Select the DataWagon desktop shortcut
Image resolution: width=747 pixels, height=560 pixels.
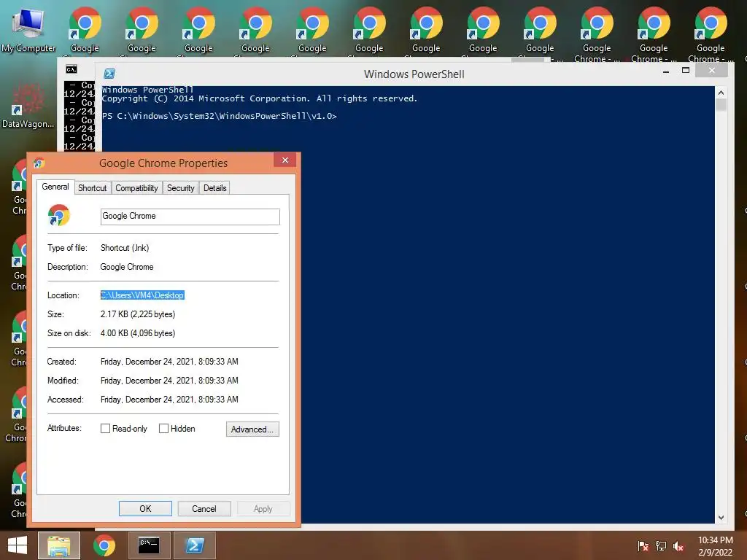pyautogui.click(x=28, y=106)
